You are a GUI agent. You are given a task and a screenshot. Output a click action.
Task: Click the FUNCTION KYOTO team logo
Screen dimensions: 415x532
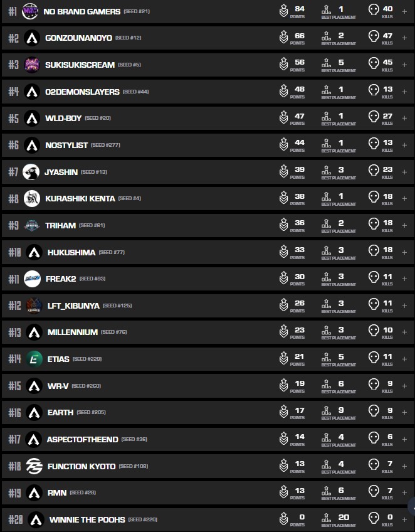pos(34,466)
